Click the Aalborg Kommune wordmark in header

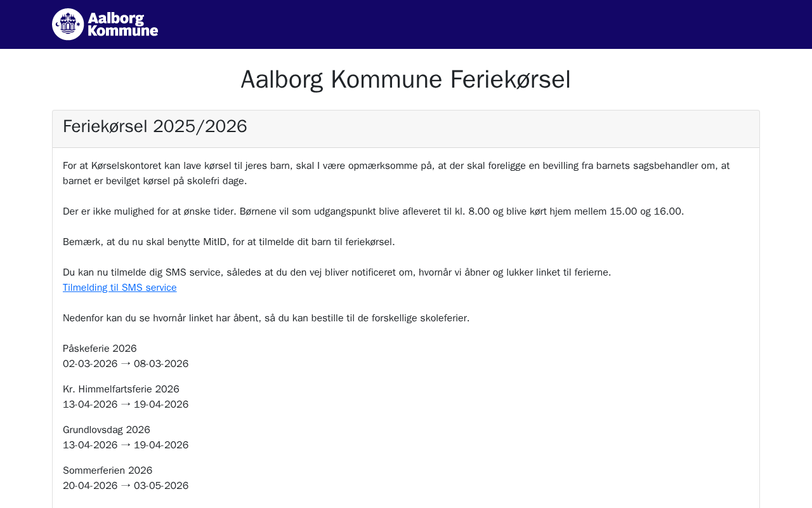(x=123, y=24)
